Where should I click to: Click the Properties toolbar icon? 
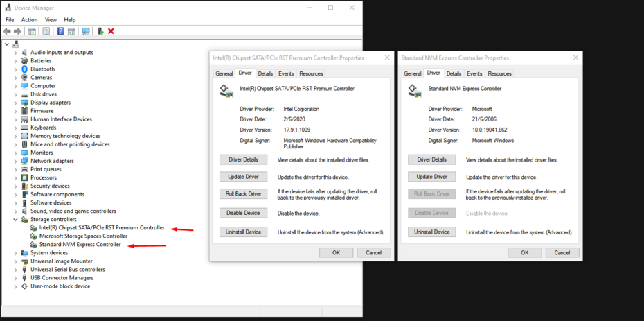tap(46, 31)
